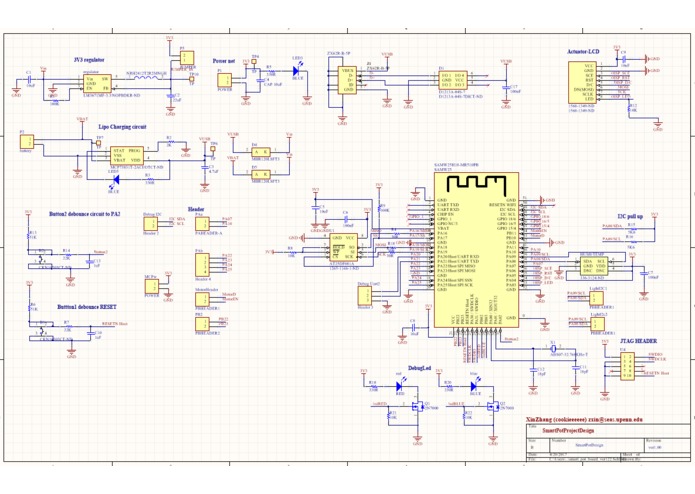
Task: Click the TP10 test point in 3V3 regulator
Action: (191, 79)
